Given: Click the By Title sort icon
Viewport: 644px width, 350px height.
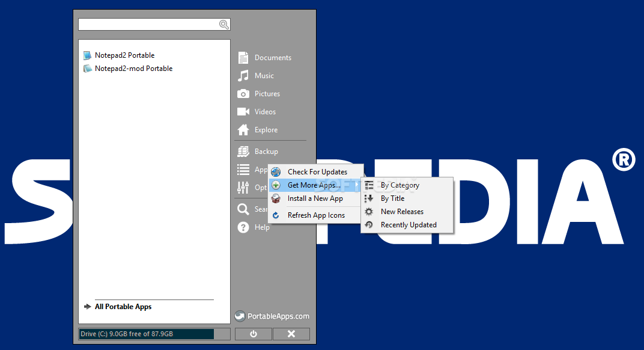Looking at the screenshot, I should (369, 198).
